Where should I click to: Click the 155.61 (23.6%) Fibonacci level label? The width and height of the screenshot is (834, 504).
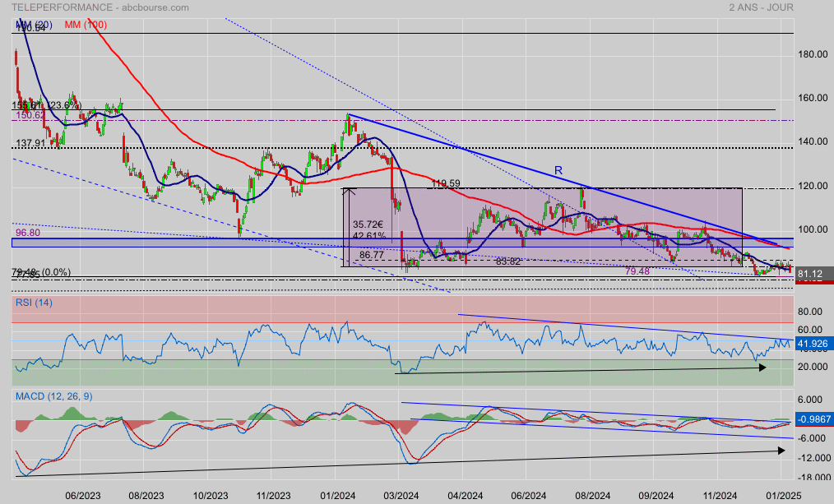48,105
